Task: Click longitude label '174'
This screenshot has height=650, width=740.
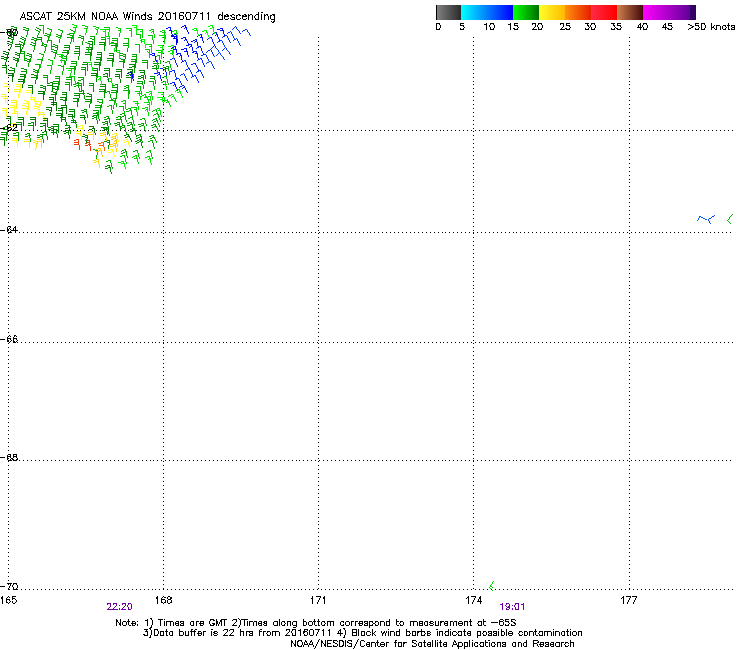Action: pyautogui.click(x=473, y=600)
